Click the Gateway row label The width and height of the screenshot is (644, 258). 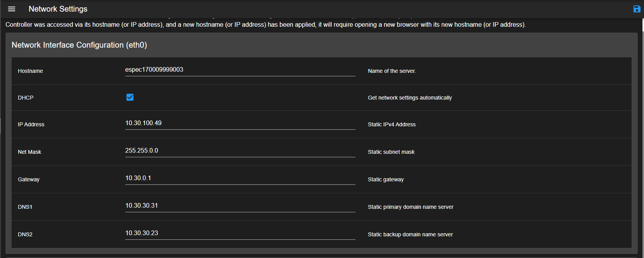pos(29,179)
